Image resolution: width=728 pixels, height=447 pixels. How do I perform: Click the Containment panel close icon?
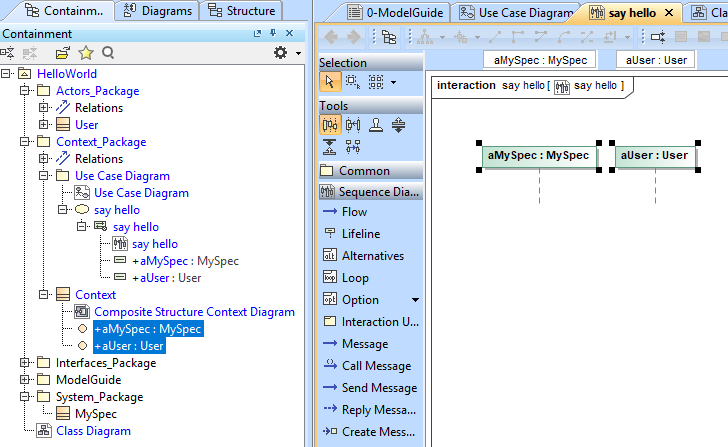[289, 33]
